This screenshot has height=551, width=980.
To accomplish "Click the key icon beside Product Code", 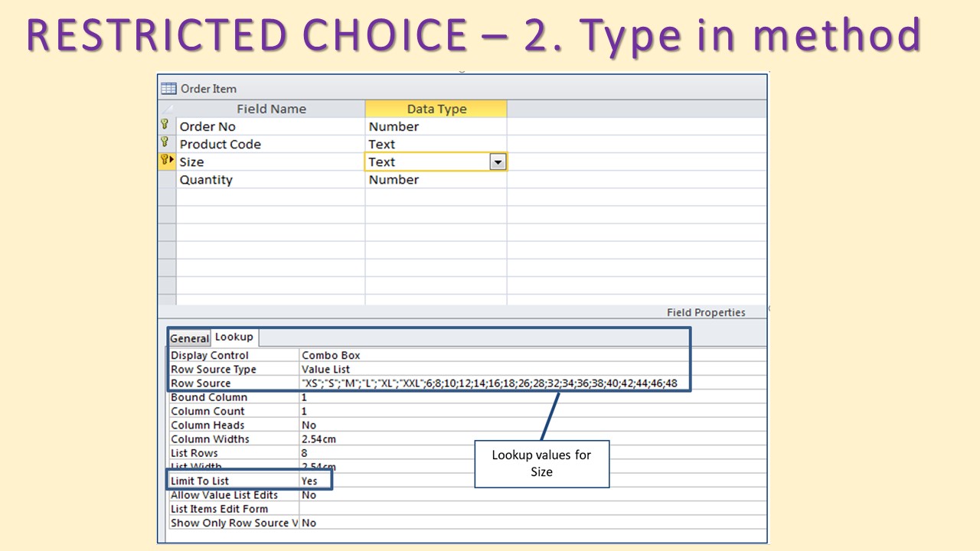I will tap(165, 143).
